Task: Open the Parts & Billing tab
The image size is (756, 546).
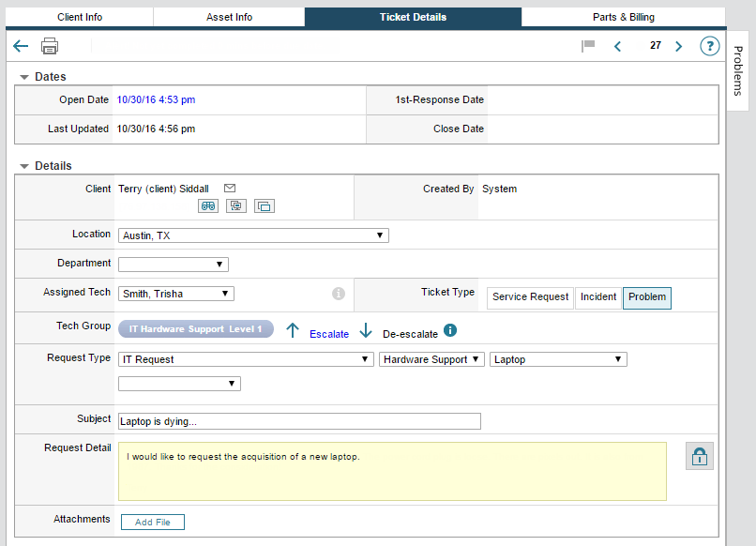Action: point(624,17)
